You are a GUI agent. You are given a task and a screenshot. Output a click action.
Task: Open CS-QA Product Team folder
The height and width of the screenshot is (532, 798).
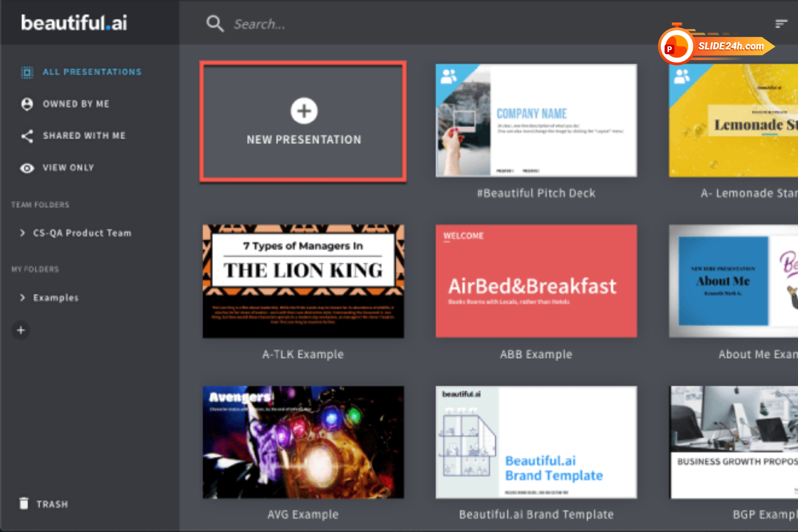pos(82,233)
